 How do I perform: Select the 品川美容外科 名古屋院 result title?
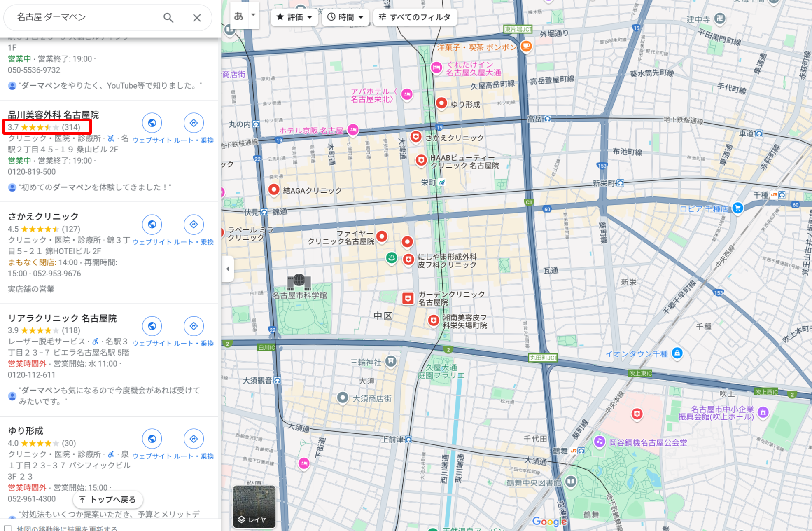(x=54, y=115)
